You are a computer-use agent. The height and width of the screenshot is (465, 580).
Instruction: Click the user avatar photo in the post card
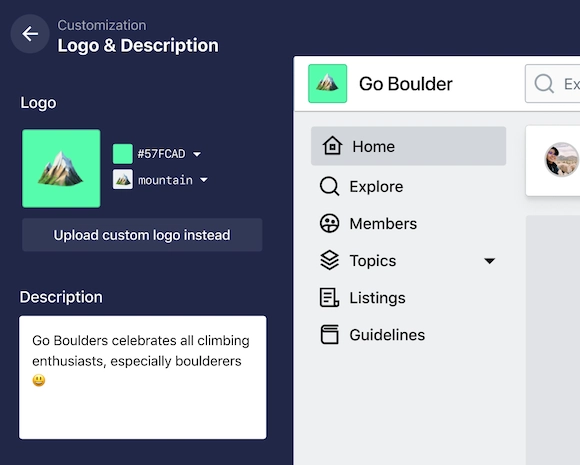561,159
